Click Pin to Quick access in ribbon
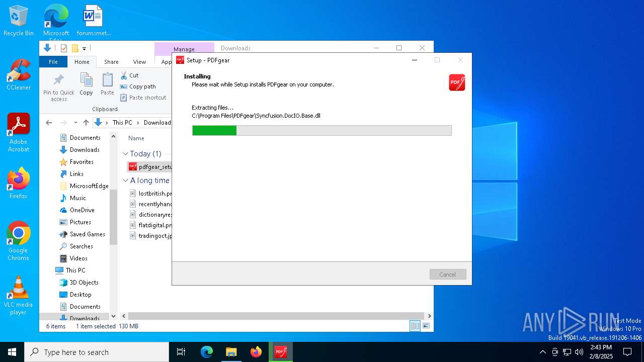644x362 pixels. point(59,88)
